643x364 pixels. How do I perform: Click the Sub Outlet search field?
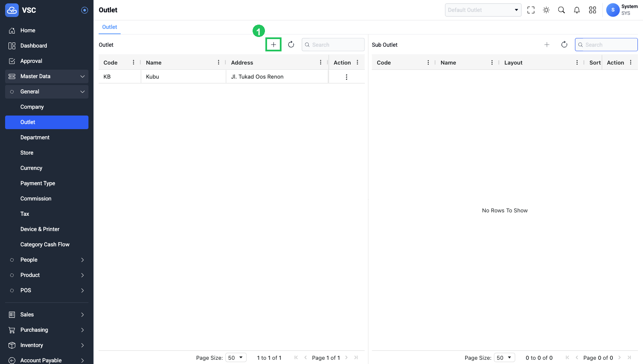606,45
